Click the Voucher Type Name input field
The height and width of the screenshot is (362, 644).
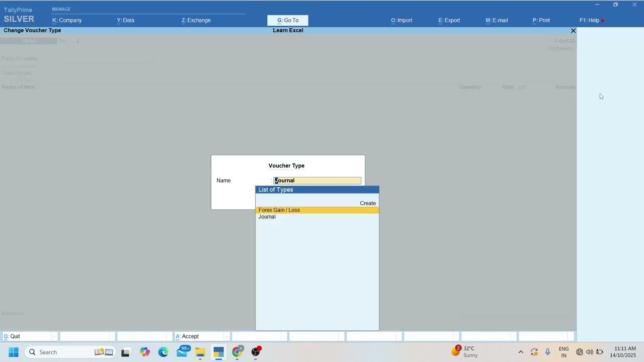point(317,180)
